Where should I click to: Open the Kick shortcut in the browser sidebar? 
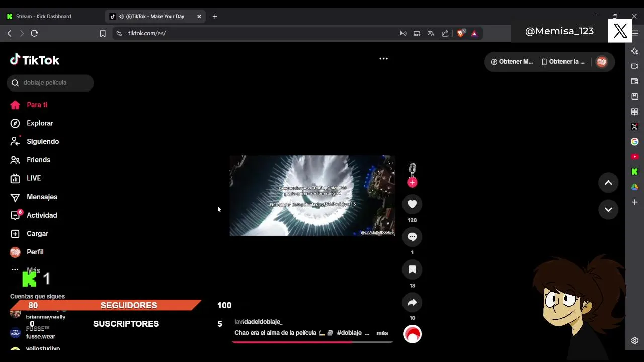coord(635,172)
